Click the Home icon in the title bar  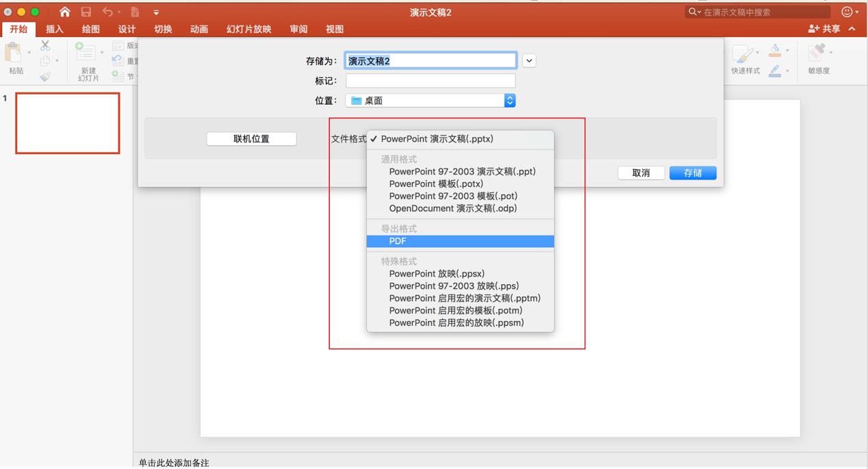pyautogui.click(x=65, y=12)
